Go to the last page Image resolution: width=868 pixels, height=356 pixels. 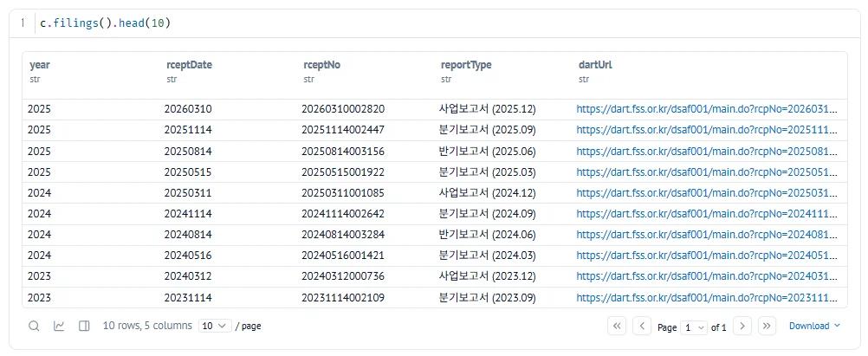tap(767, 326)
